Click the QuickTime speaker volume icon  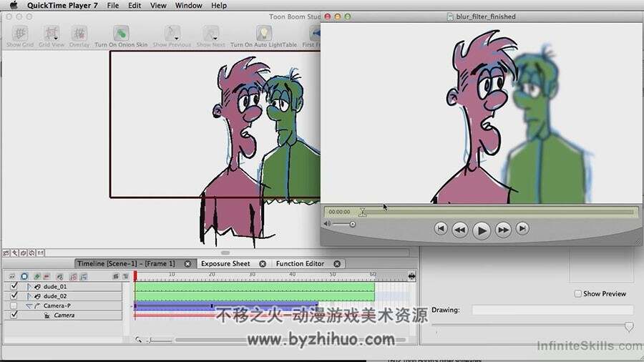click(327, 224)
